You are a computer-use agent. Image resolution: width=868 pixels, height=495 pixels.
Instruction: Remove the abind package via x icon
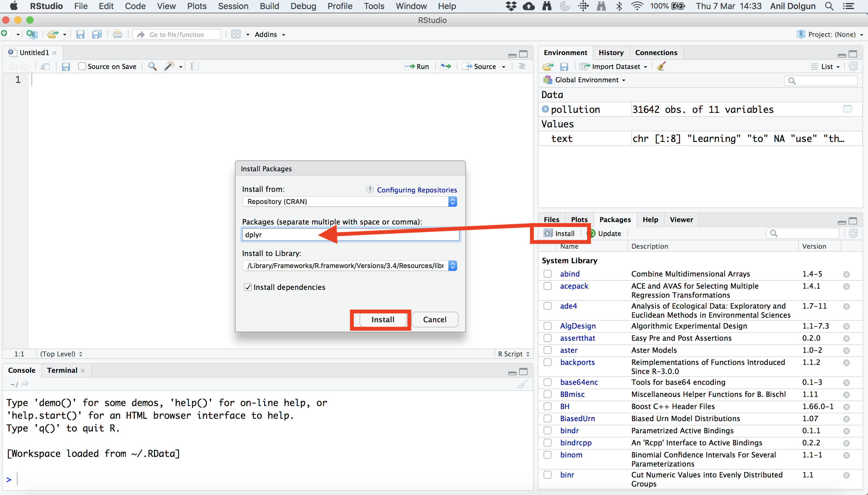click(847, 274)
